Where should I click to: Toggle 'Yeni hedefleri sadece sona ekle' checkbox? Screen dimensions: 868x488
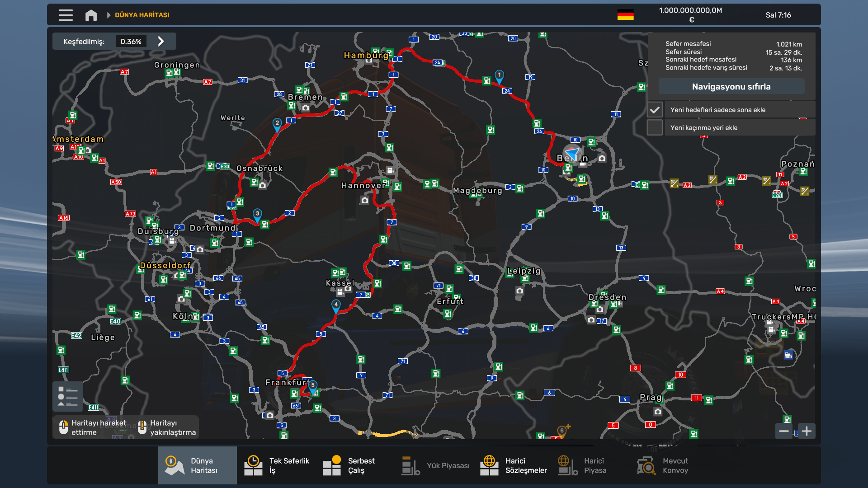pyautogui.click(x=655, y=110)
